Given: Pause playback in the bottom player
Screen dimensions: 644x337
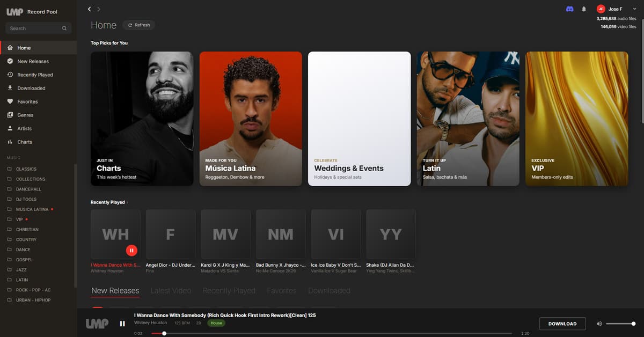Looking at the screenshot, I should coord(122,324).
